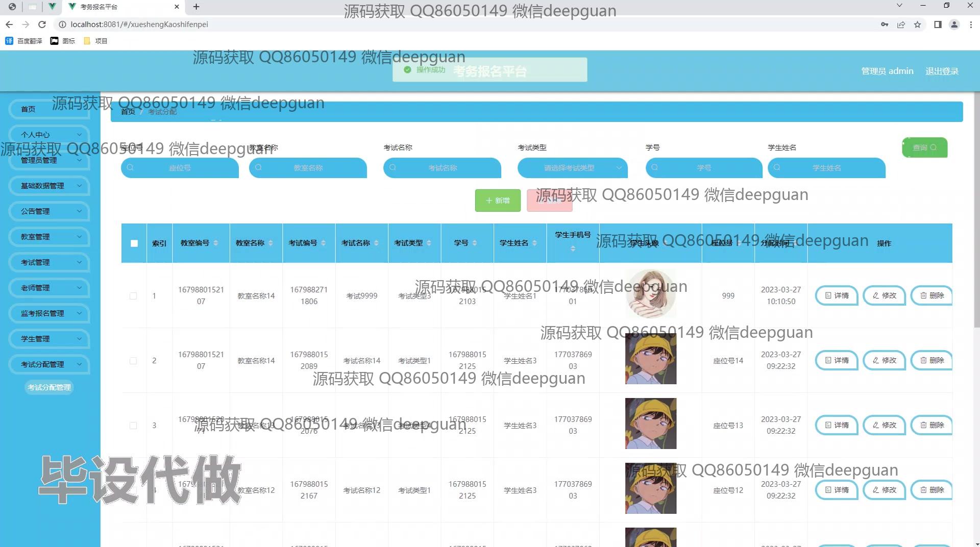Expand the 公告管理 menu
Viewport: 980px width, 547px height.
coord(48,211)
